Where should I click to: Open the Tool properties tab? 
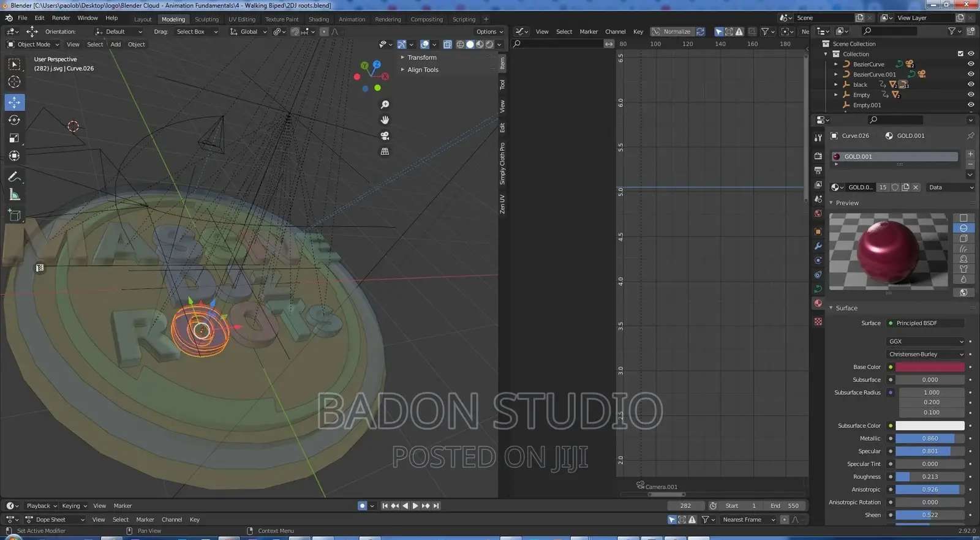click(x=818, y=138)
